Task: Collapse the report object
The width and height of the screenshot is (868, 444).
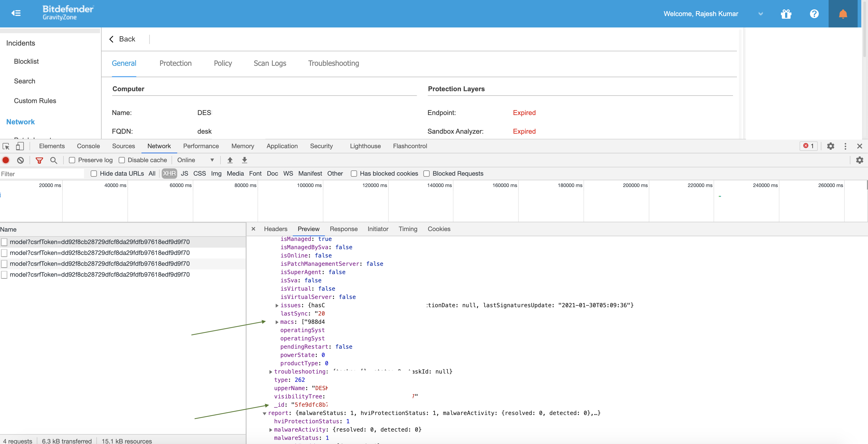Action: (x=265, y=413)
